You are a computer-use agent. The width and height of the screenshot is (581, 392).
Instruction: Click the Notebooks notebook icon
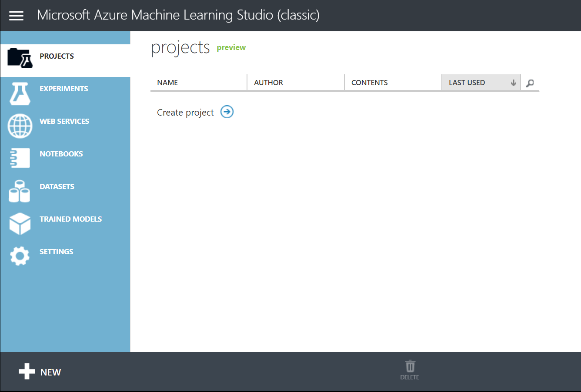tap(20, 158)
